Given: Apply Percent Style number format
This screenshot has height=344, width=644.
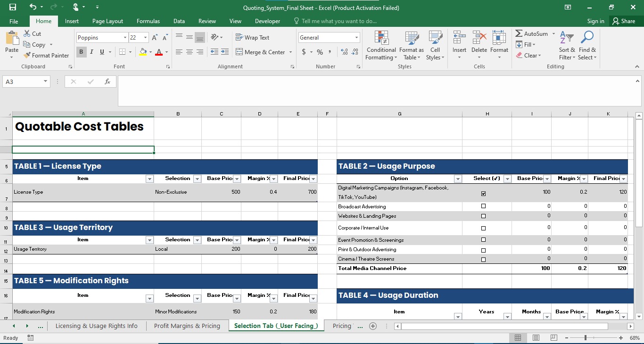Looking at the screenshot, I should [320, 52].
